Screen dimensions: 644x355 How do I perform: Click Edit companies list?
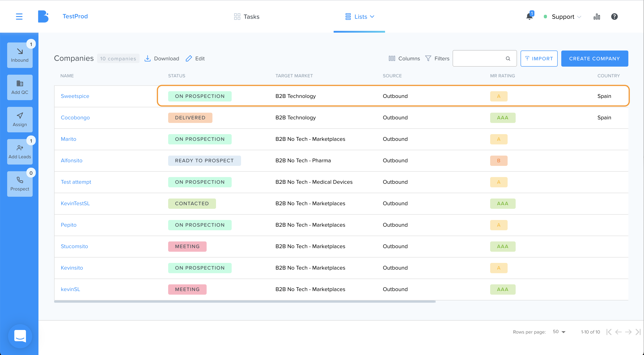[195, 59]
